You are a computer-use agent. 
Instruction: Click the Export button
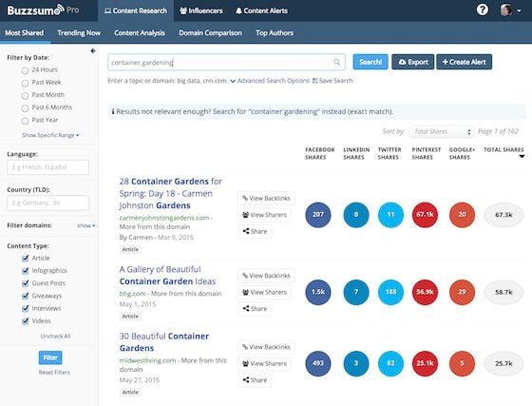[413, 62]
